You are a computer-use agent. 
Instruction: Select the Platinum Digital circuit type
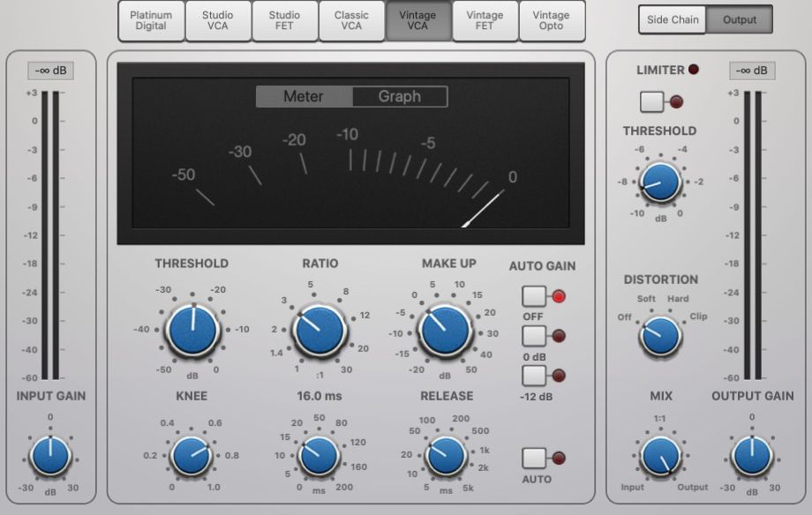150,21
